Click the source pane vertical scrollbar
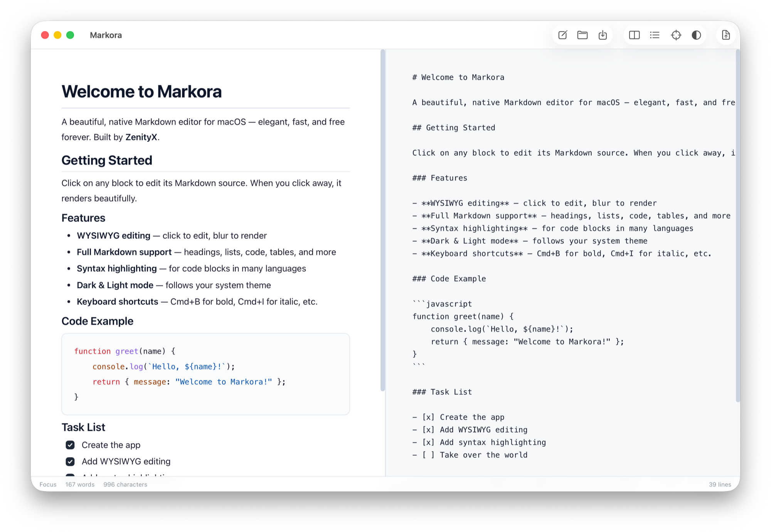The image size is (771, 532). tap(738, 226)
